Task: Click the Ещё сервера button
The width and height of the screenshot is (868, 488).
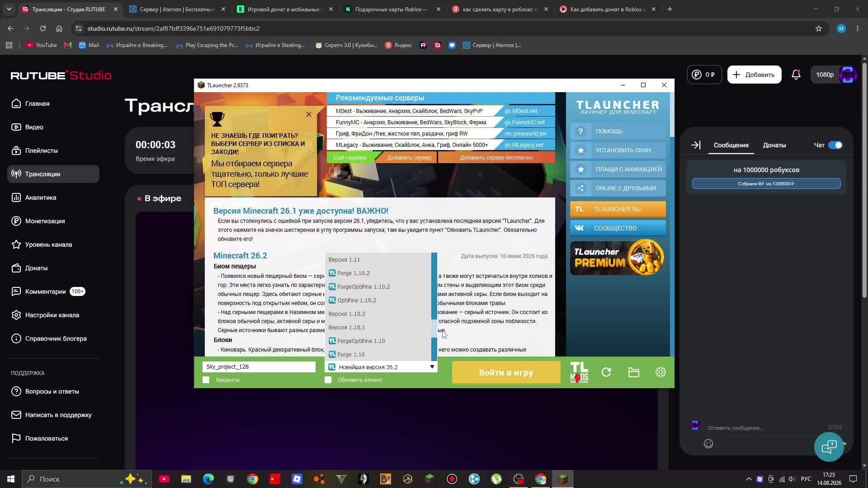Action: pos(350,158)
